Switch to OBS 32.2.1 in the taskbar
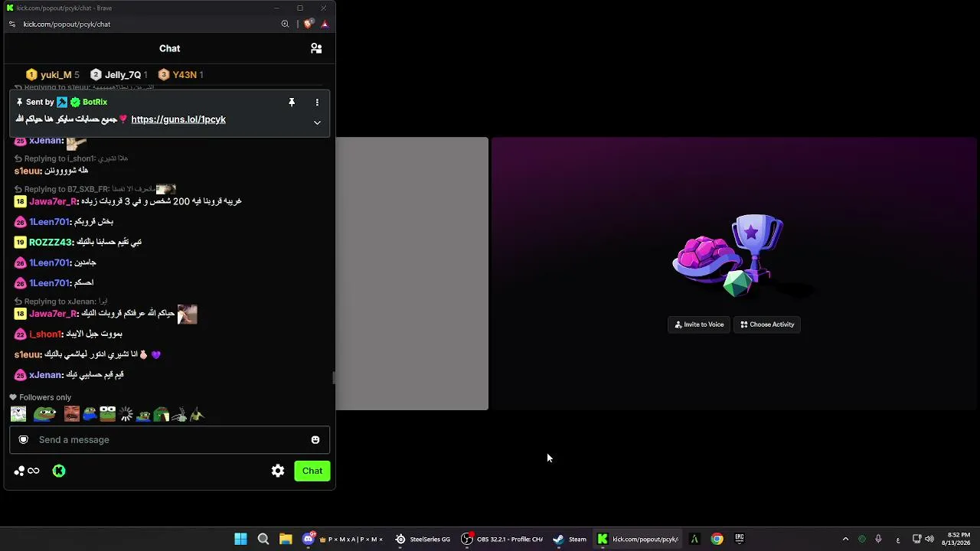This screenshot has height=551, width=980. click(501, 539)
